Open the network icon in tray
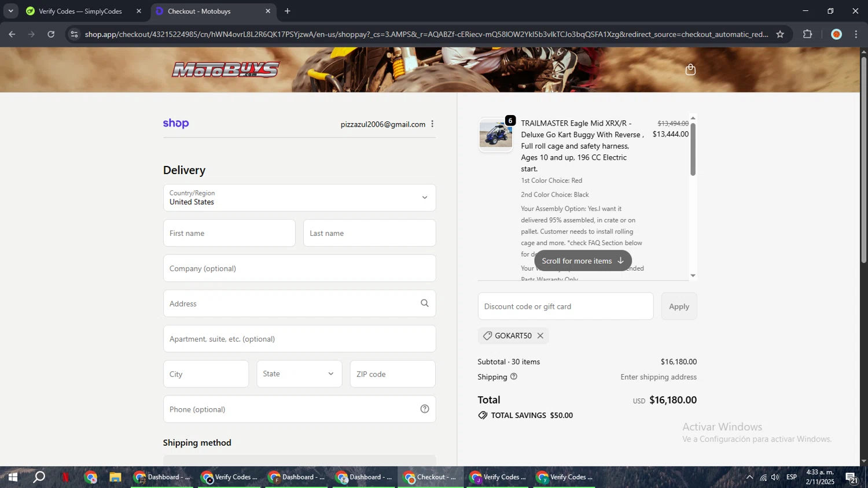 [763, 478]
